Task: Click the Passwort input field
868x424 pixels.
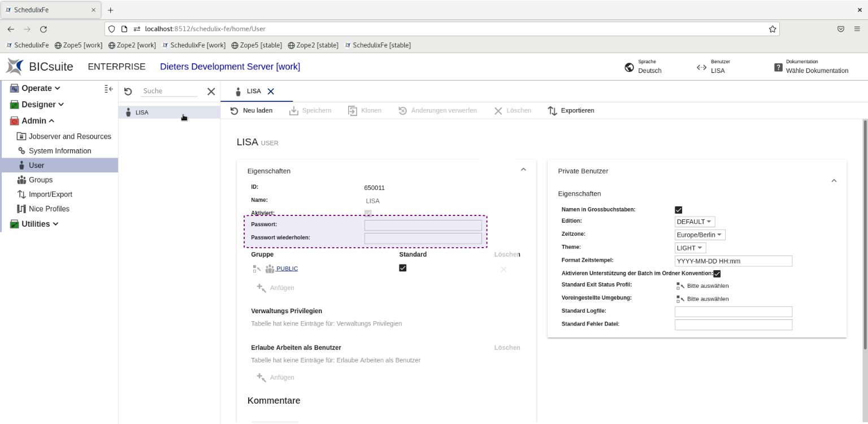Action: point(423,225)
